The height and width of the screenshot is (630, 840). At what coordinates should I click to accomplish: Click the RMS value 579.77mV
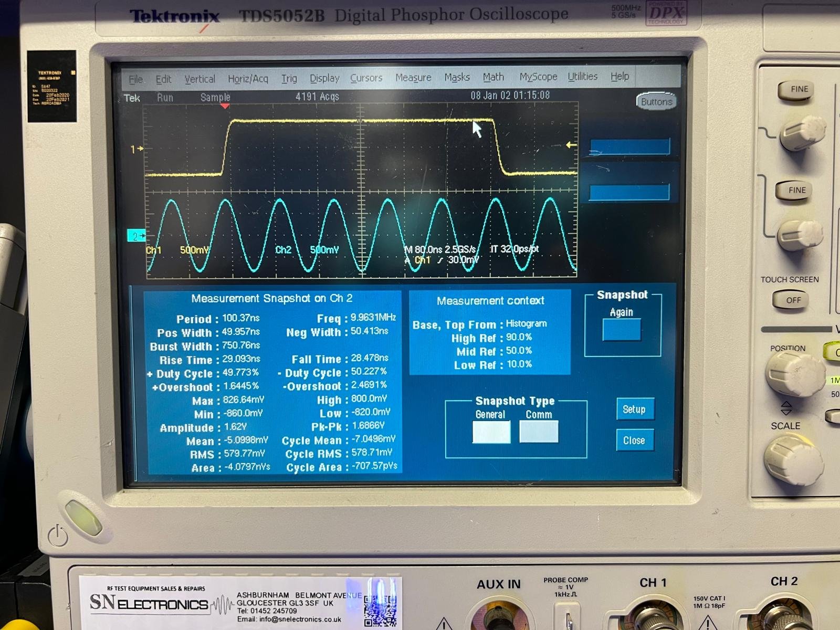point(244,454)
